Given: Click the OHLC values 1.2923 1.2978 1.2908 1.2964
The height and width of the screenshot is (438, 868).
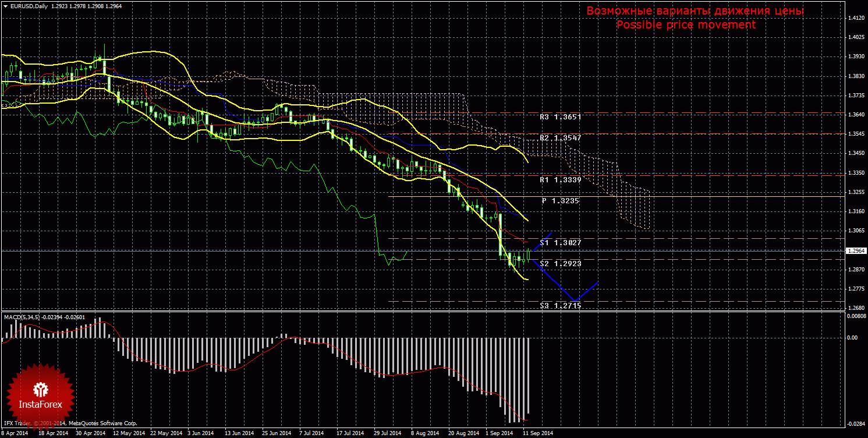Looking at the screenshot, I should coord(86,6).
